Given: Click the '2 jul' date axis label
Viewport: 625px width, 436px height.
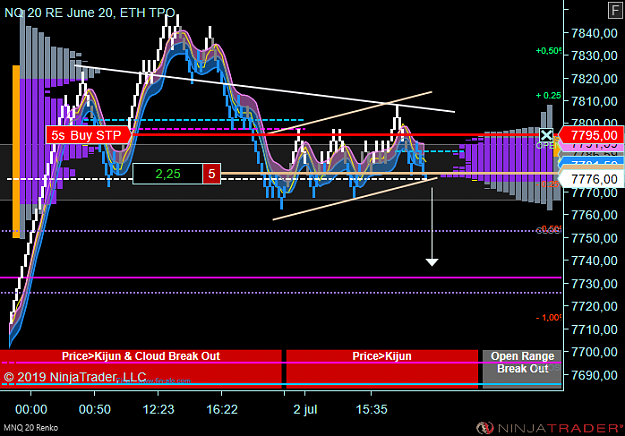Looking at the screenshot, I should pyautogui.click(x=305, y=409).
